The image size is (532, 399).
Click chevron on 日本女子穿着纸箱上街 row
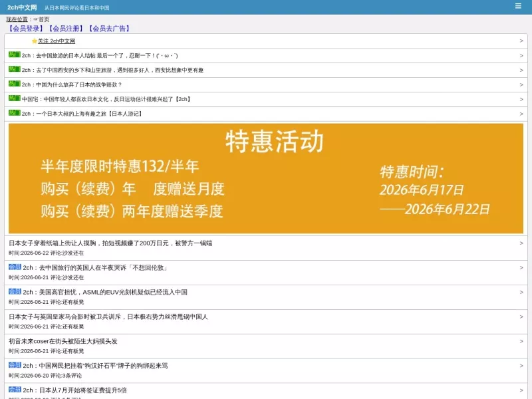click(x=521, y=243)
